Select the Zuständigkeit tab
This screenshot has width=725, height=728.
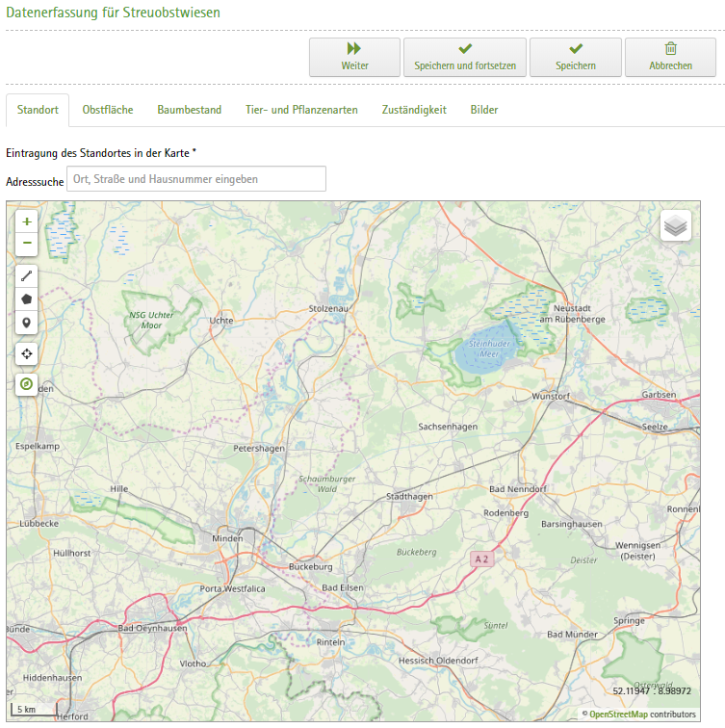[x=414, y=110]
